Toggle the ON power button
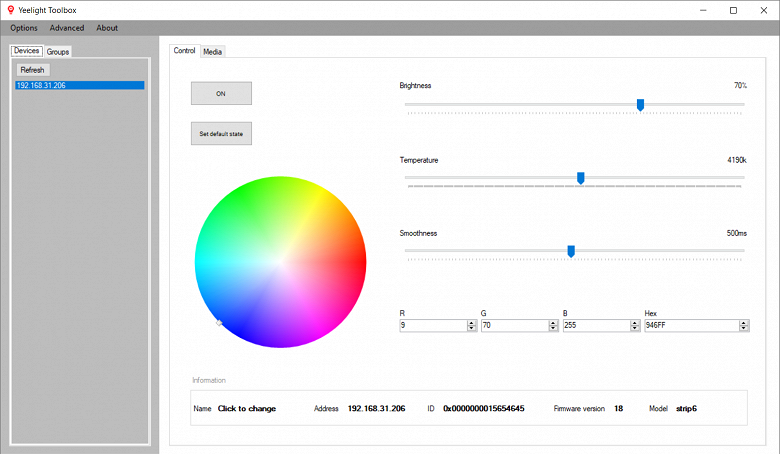780x454 pixels. coord(221,93)
